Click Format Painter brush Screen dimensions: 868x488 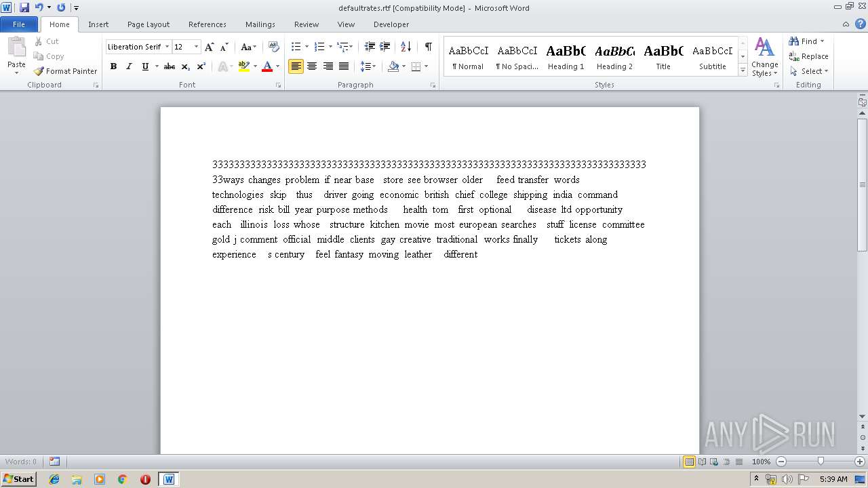(39, 71)
